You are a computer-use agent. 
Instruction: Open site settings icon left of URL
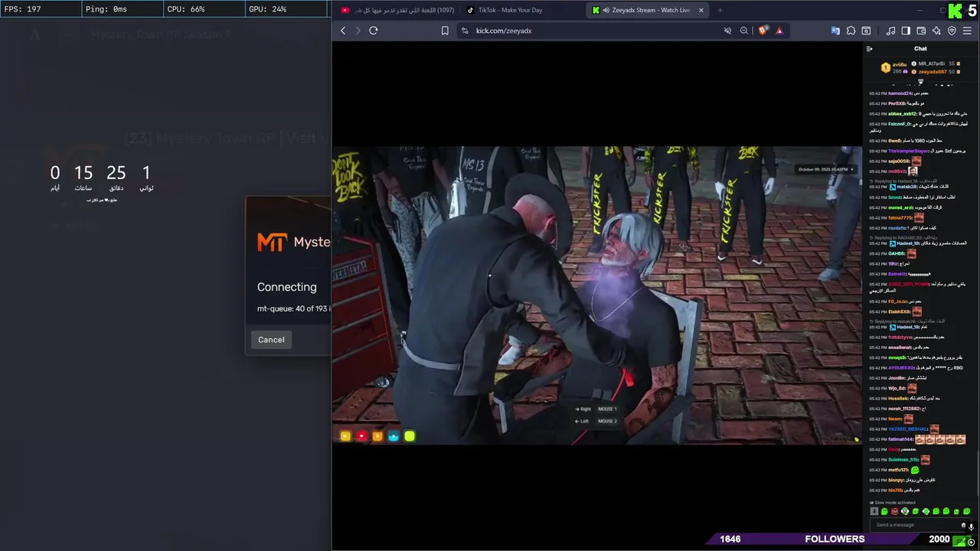(465, 31)
